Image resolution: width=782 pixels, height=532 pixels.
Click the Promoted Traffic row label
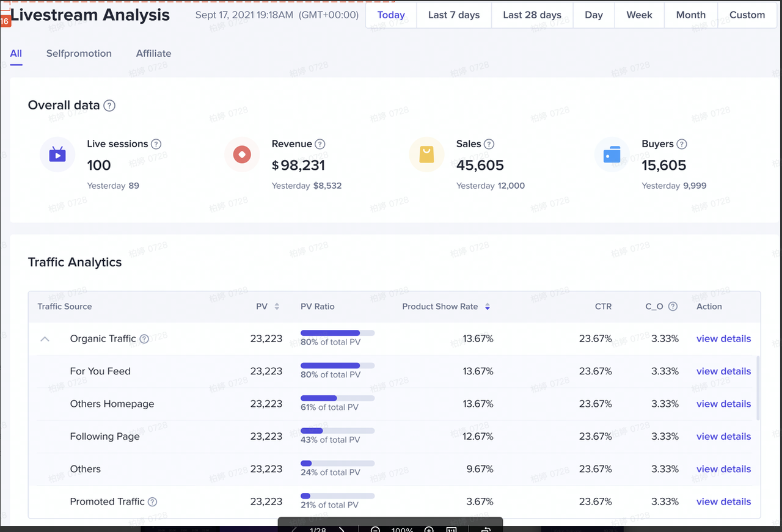click(108, 502)
